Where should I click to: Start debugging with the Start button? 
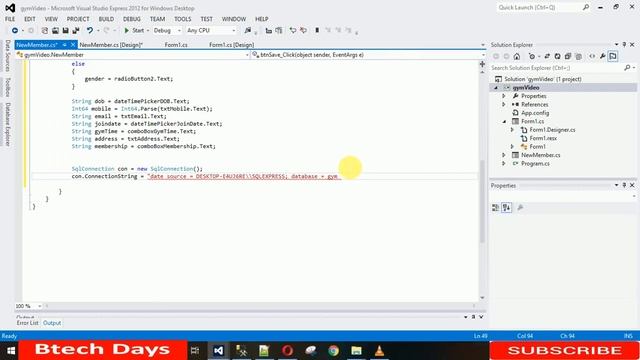(134, 31)
